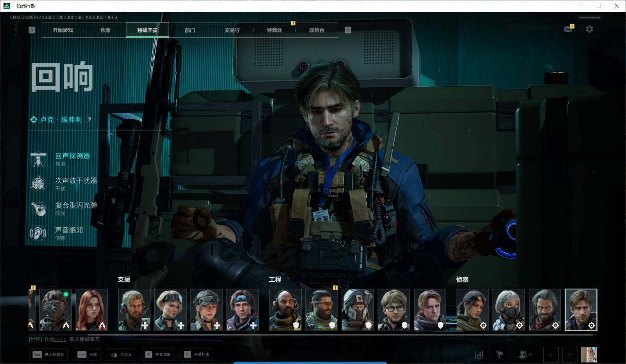This screenshot has width=626, height=364.
Task: Select the support operator with blue goggles
Action: pyautogui.click(x=243, y=310)
